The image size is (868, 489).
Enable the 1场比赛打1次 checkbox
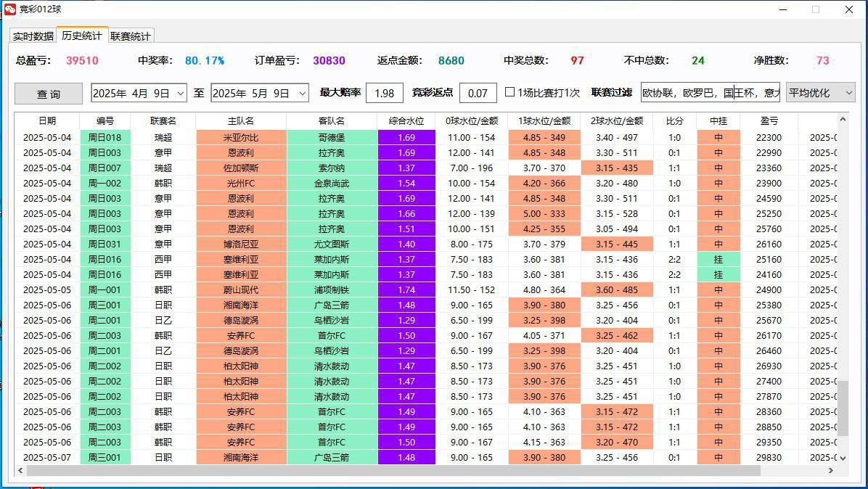[509, 93]
